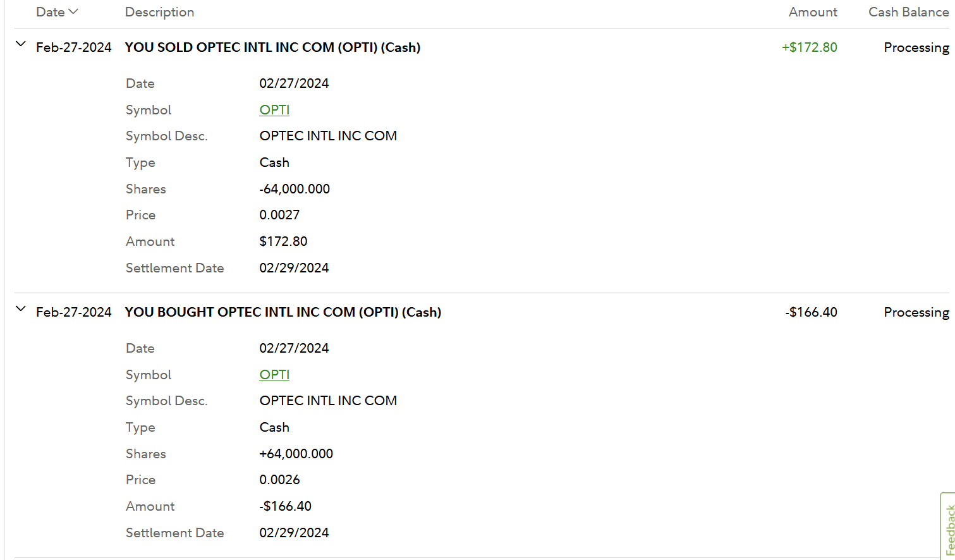Viewport: 955px width, 560px height.
Task: Click the +64,000.000 shares value
Action: click(x=296, y=454)
